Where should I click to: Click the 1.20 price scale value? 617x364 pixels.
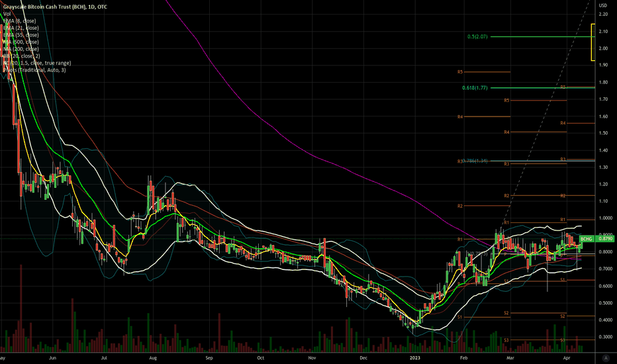click(603, 184)
